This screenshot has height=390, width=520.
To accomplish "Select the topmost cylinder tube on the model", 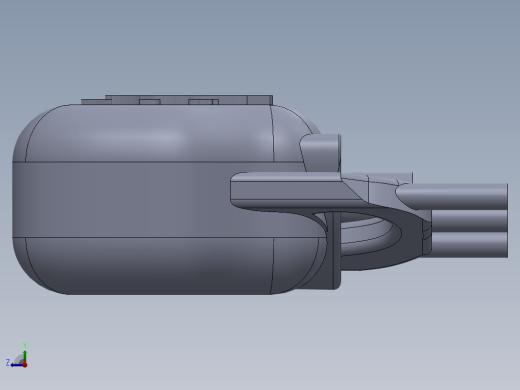I will click(x=453, y=196).
